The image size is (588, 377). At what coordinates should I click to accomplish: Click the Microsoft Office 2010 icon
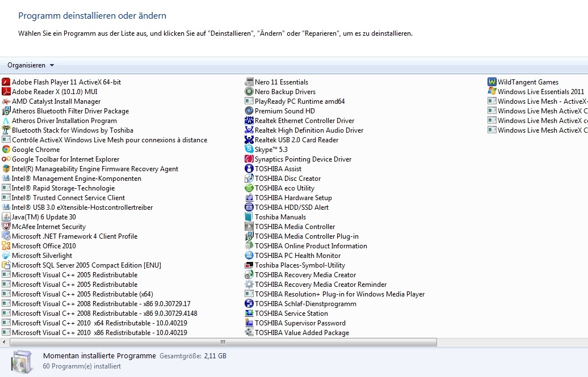(x=6, y=246)
